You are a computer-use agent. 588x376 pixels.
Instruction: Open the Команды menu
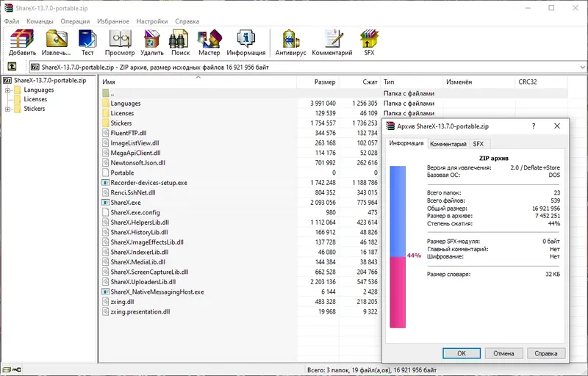[40, 21]
